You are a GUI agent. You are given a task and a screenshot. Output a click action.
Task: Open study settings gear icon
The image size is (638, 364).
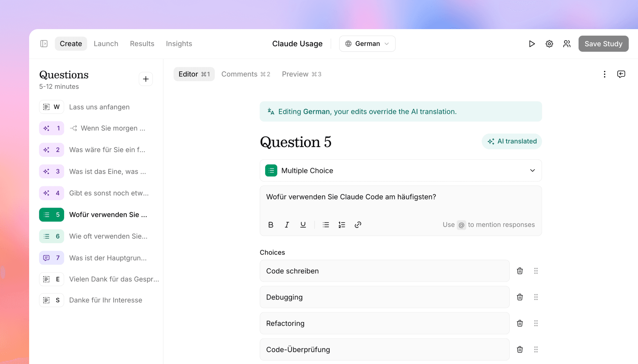(x=549, y=44)
